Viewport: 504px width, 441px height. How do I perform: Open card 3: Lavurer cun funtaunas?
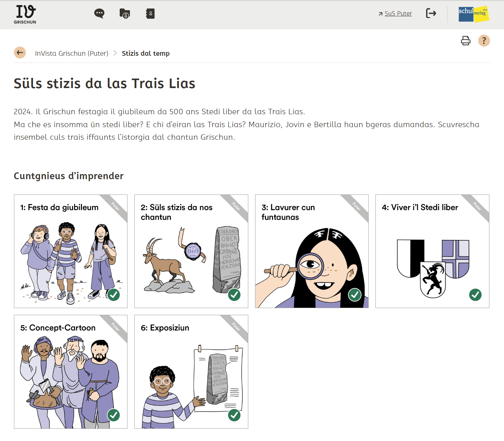point(312,251)
